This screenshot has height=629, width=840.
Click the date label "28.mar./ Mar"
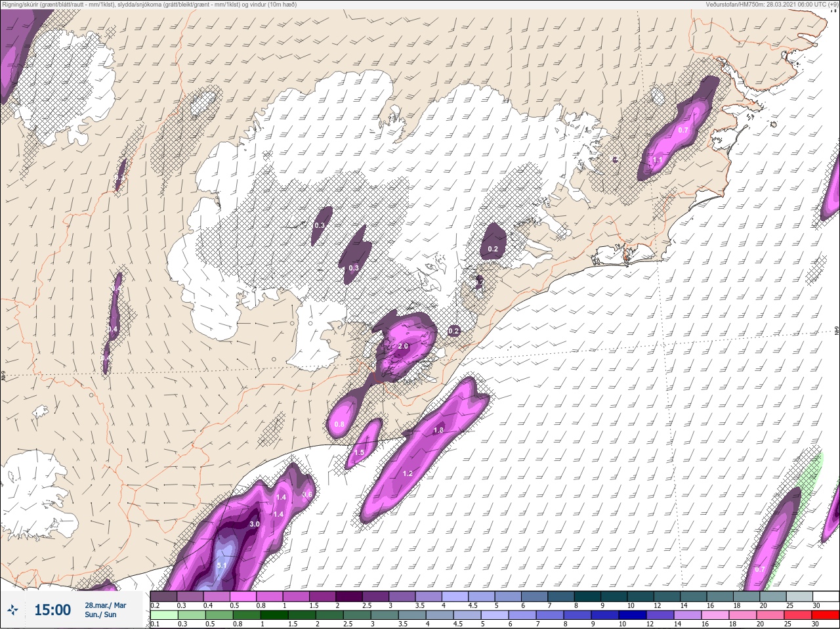point(106,605)
